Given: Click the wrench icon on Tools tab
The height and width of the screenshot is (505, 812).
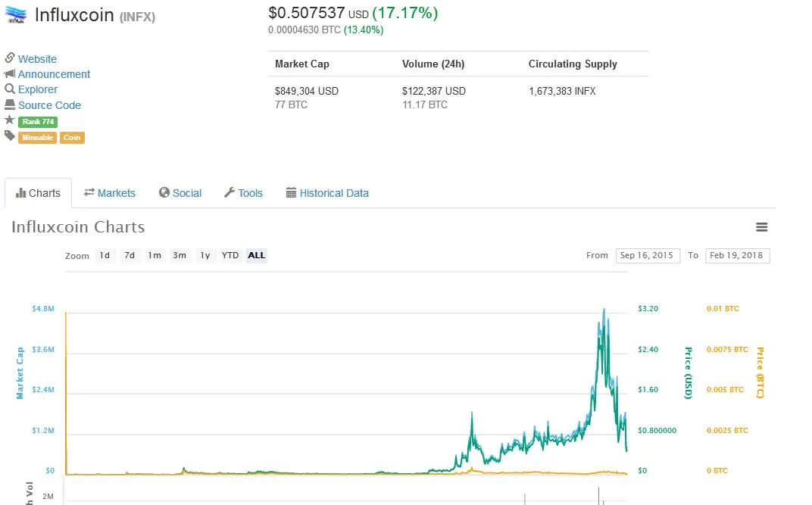Looking at the screenshot, I should [230, 192].
